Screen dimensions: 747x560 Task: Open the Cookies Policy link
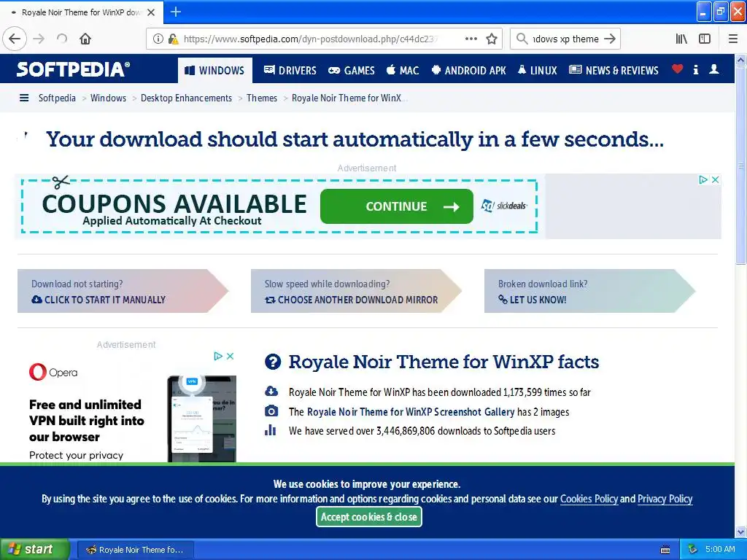[589, 499]
